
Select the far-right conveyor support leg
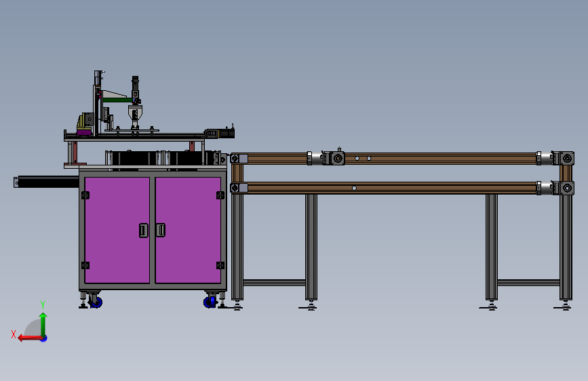(566, 247)
